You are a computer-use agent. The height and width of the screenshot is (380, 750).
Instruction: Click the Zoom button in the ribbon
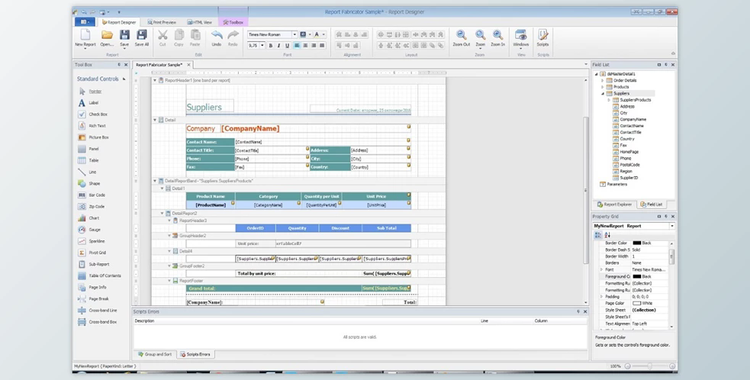480,38
